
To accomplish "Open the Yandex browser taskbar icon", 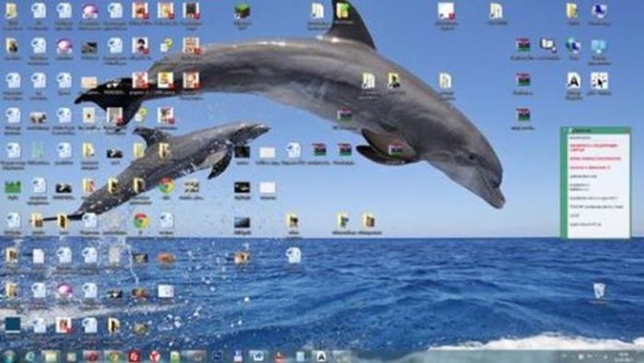I will pyautogui.click(x=155, y=357).
